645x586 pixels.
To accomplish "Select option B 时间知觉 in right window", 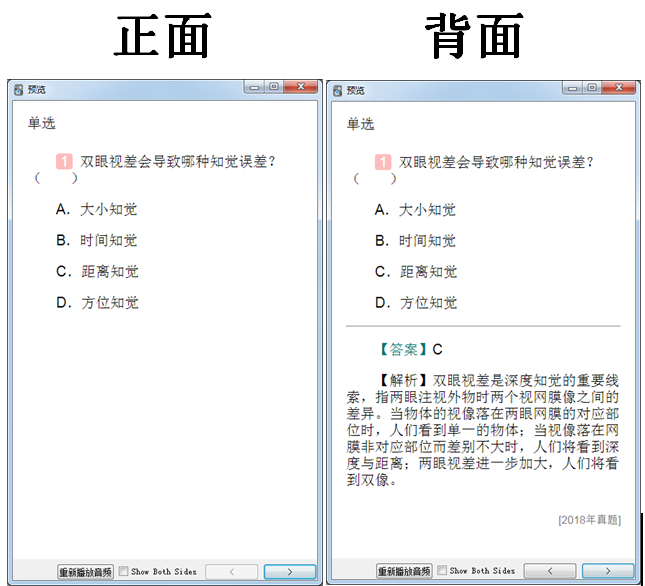I will 415,241.
